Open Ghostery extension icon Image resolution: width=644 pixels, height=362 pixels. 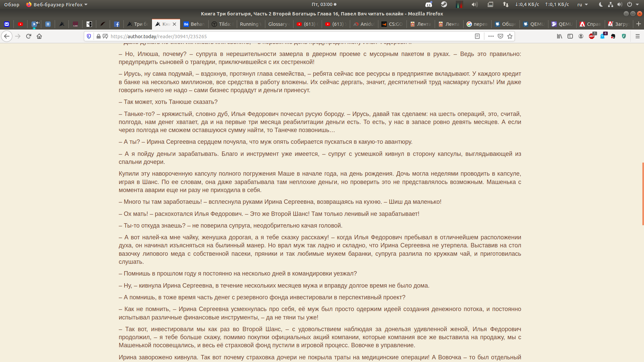pyautogui.click(x=603, y=36)
